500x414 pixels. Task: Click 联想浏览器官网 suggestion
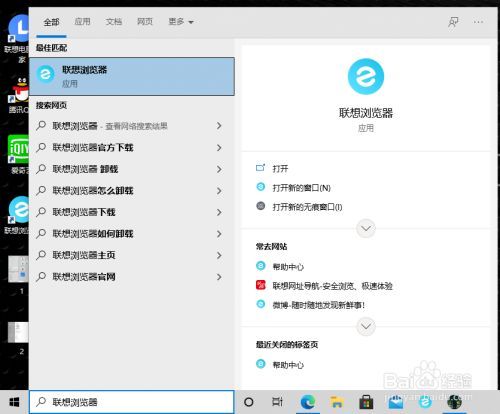[x=132, y=277]
